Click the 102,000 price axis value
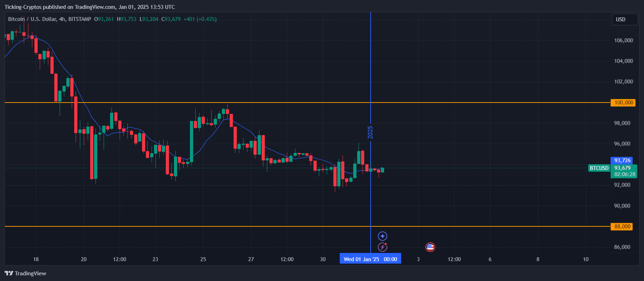The height and width of the screenshot is (281, 644). 623,81
